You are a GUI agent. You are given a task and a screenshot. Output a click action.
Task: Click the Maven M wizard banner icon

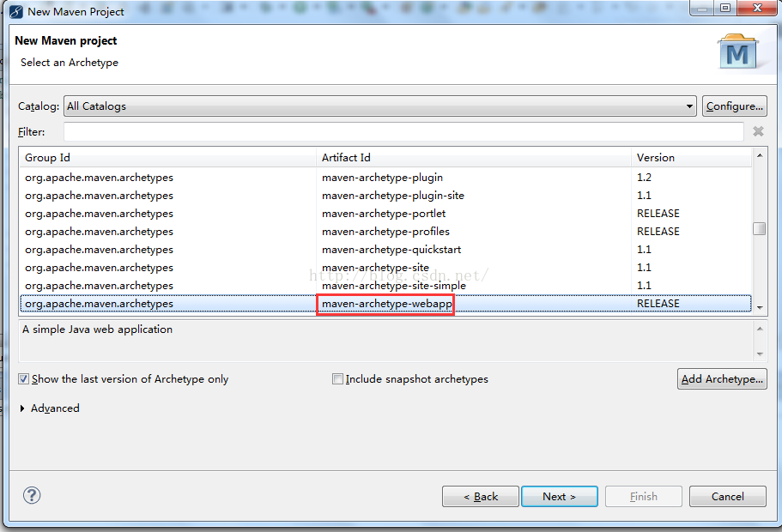pyautogui.click(x=737, y=51)
